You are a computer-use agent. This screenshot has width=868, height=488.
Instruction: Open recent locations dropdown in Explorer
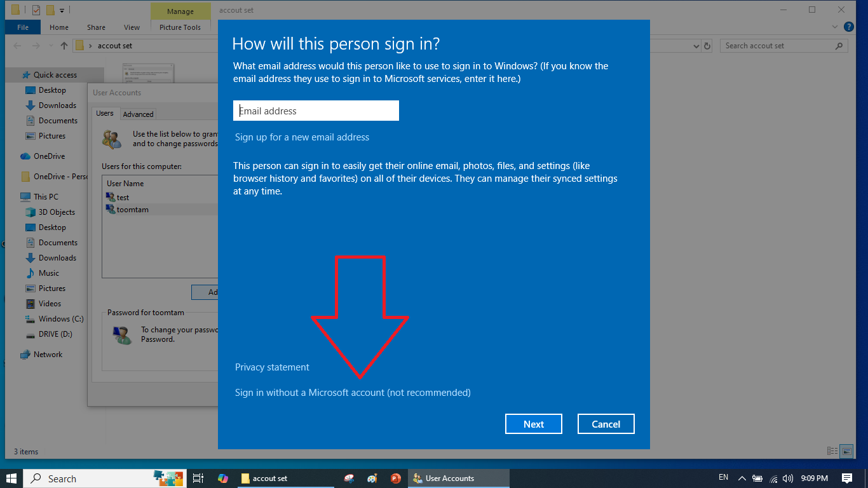pos(50,46)
